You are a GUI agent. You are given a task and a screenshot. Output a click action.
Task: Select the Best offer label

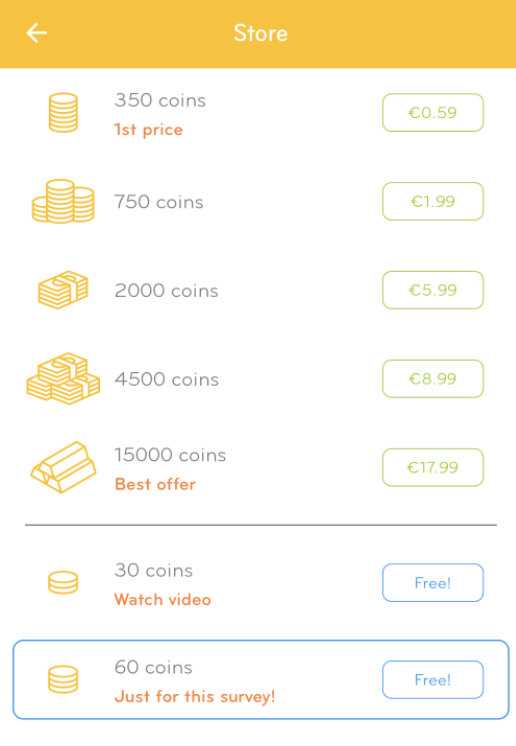click(155, 484)
